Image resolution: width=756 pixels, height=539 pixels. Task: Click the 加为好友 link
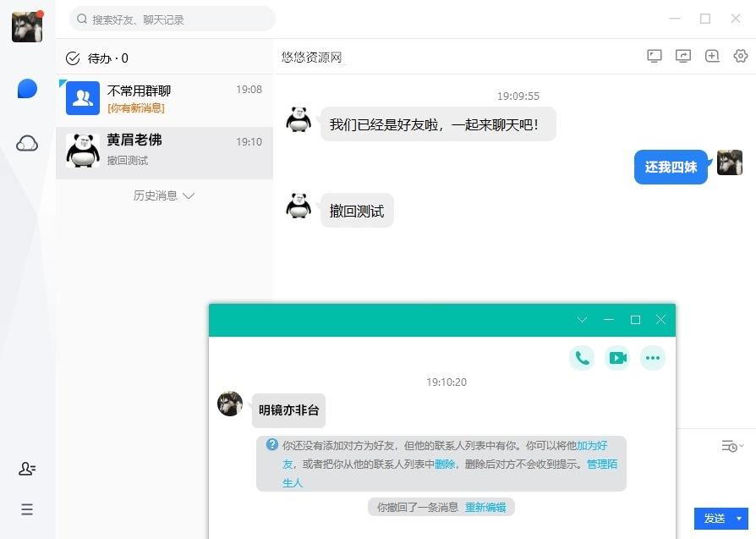[592, 445]
